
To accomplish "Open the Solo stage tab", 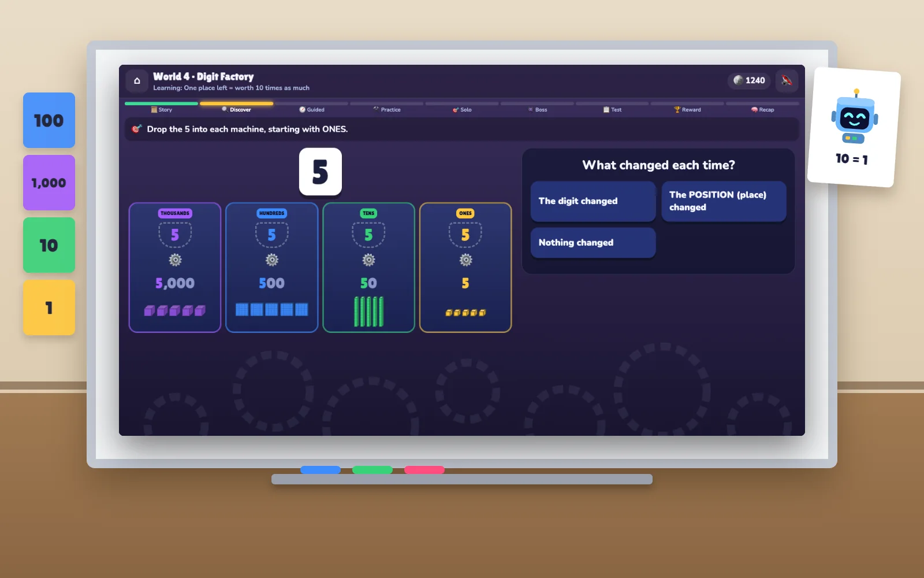I will click(x=462, y=109).
